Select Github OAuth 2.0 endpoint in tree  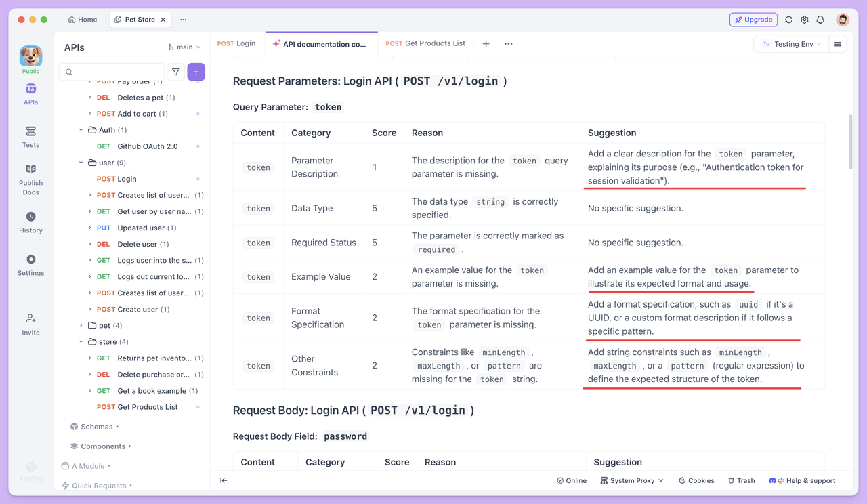coord(147,146)
